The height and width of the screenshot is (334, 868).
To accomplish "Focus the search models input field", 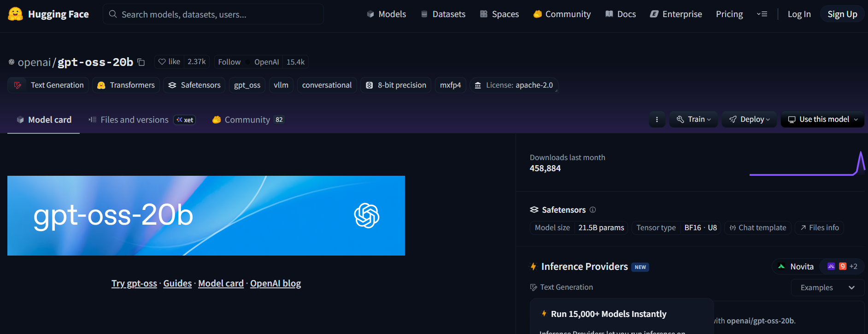I will coord(213,14).
